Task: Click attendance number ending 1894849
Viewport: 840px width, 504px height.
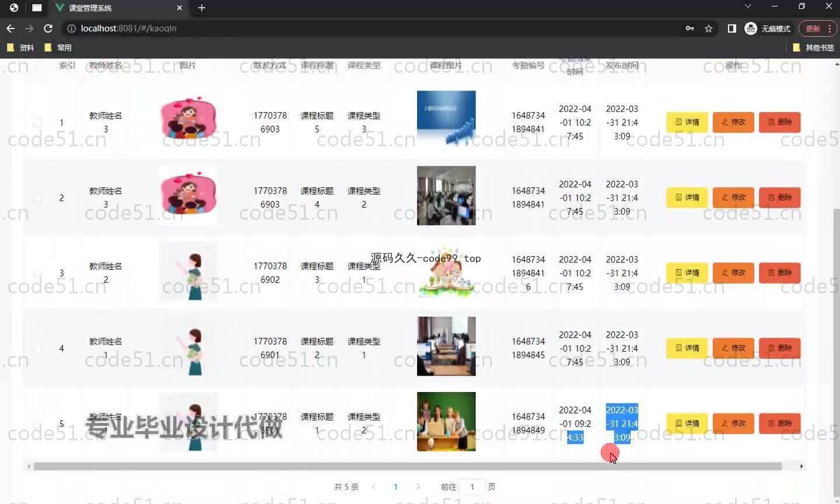Action: coord(528,423)
